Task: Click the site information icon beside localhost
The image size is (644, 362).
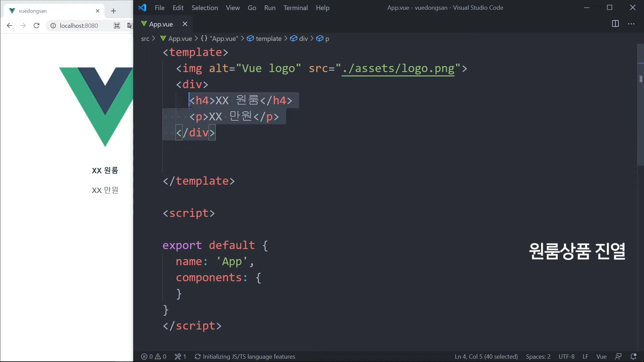Action: [x=53, y=25]
